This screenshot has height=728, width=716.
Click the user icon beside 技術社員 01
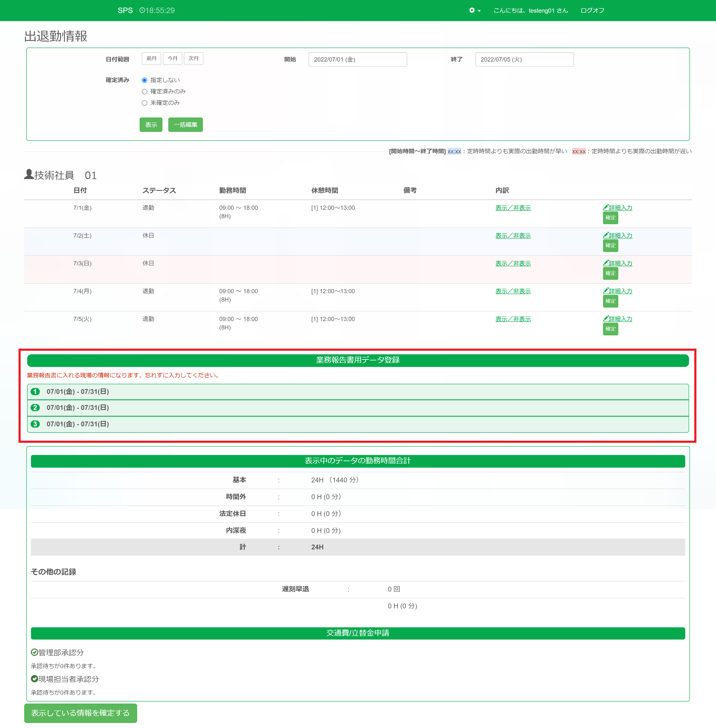coord(29,174)
